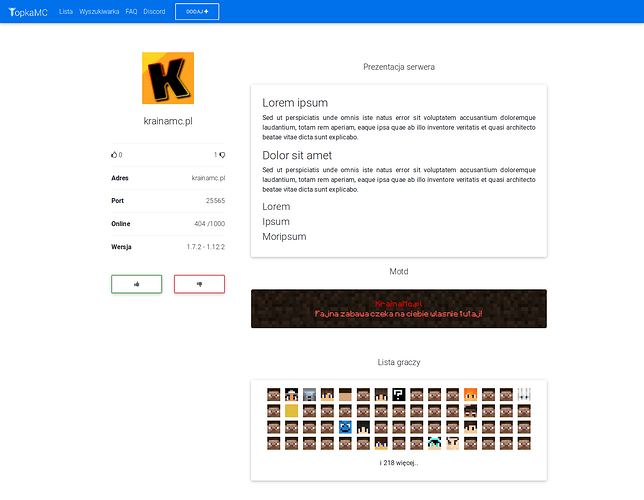The width and height of the screenshot is (644, 500).
Task: Select the orange-haired player head
Action: coord(470,394)
